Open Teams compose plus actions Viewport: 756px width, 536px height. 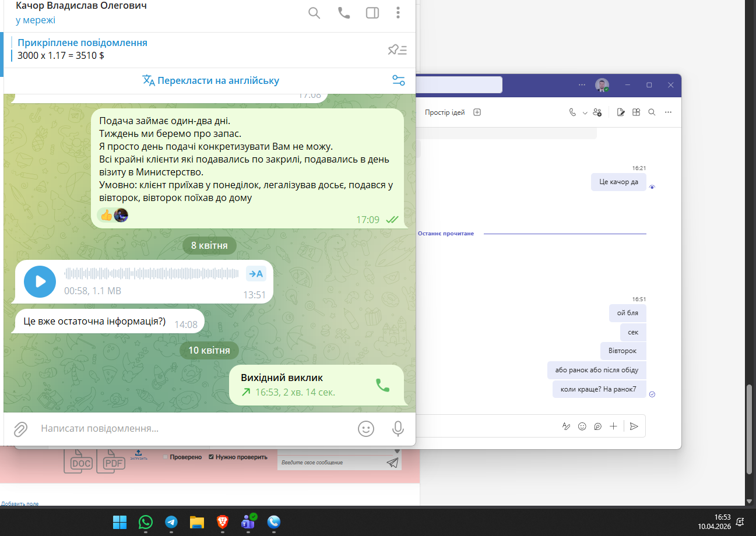click(613, 426)
